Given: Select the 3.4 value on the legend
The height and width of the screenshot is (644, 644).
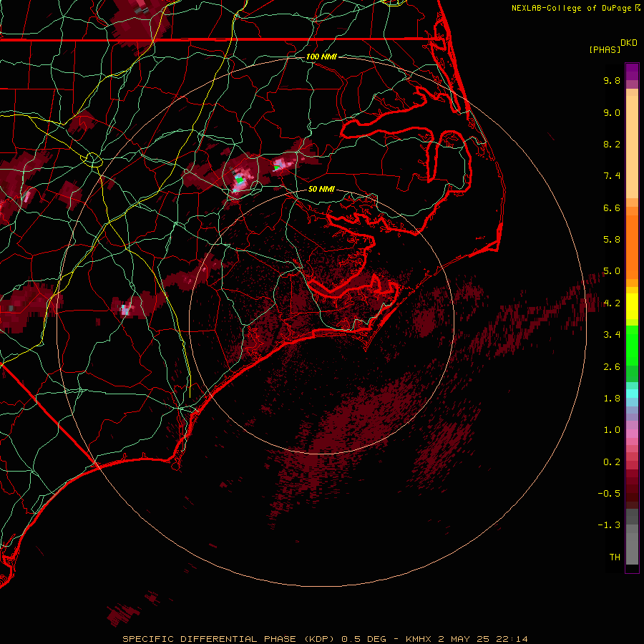Looking at the screenshot, I should tap(612, 335).
